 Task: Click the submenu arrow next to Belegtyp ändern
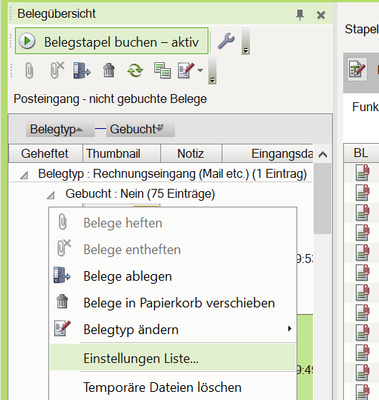(289, 329)
